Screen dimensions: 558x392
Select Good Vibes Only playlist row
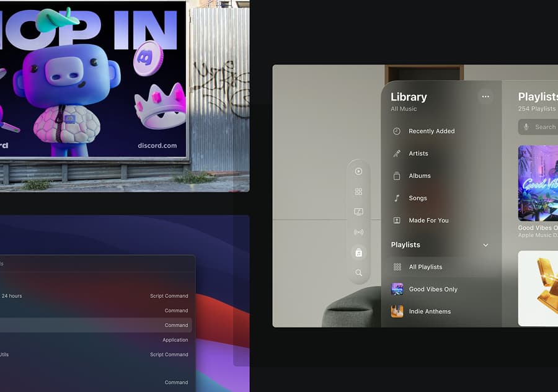tap(440, 289)
